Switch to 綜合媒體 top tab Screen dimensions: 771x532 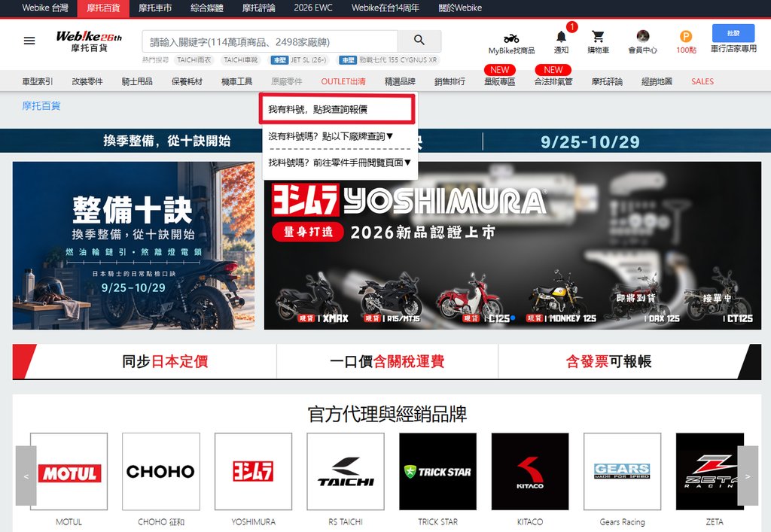tap(206, 8)
